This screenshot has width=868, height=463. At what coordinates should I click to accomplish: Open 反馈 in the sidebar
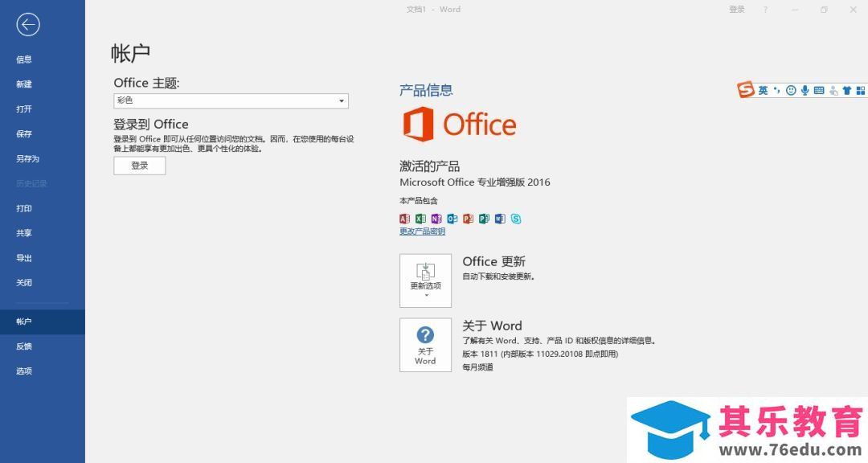(x=24, y=346)
